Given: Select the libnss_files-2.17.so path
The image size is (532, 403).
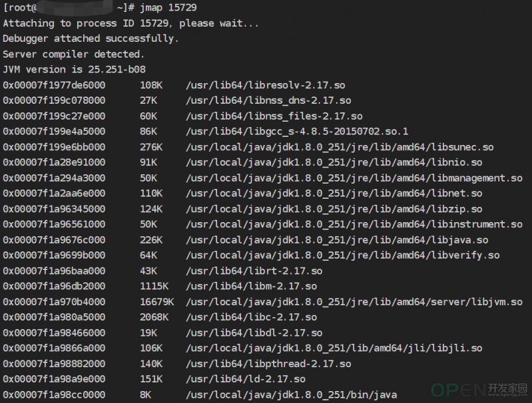Looking at the screenshot, I should [x=274, y=116].
